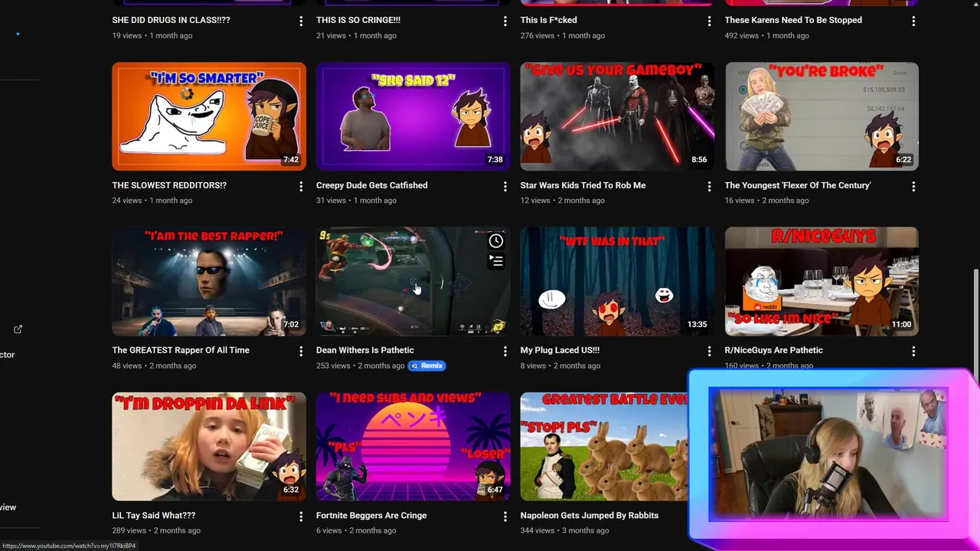
Task: Click '492 views • 1 month ago' text
Action: point(767,36)
